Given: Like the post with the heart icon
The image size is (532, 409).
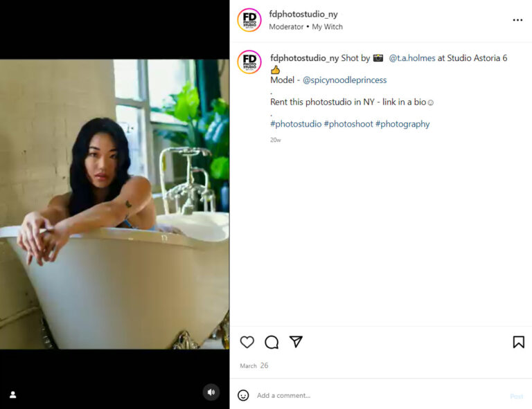Looking at the screenshot, I should tap(247, 342).
